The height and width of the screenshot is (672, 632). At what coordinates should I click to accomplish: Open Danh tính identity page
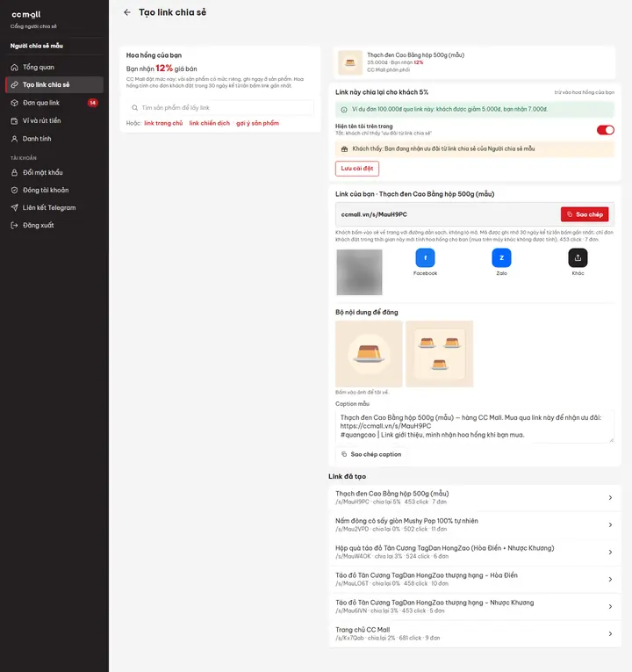tap(54, 139)
